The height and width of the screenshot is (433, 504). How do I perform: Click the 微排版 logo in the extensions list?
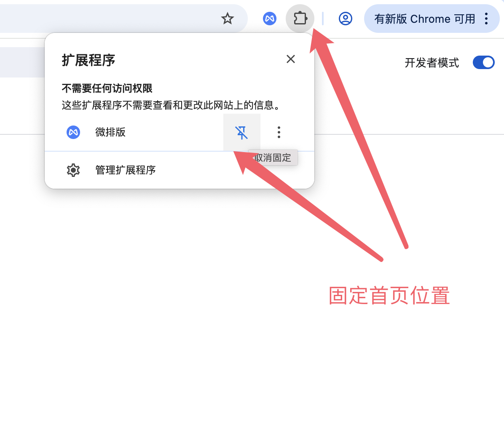click(73, 132)
